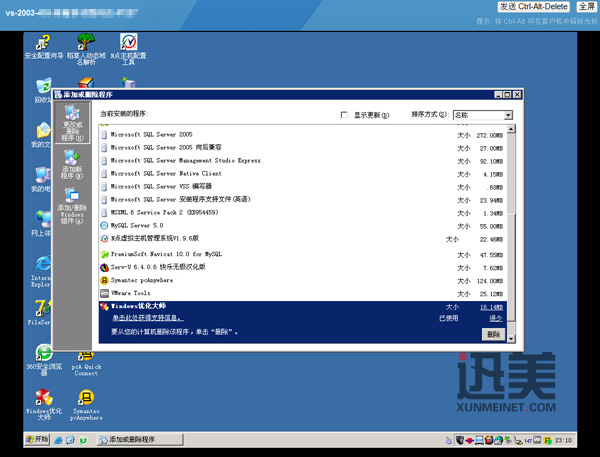The image size is (600, 457).
Task: Select SQL Server Management Studio Express entry
Action: click(186, 160)
